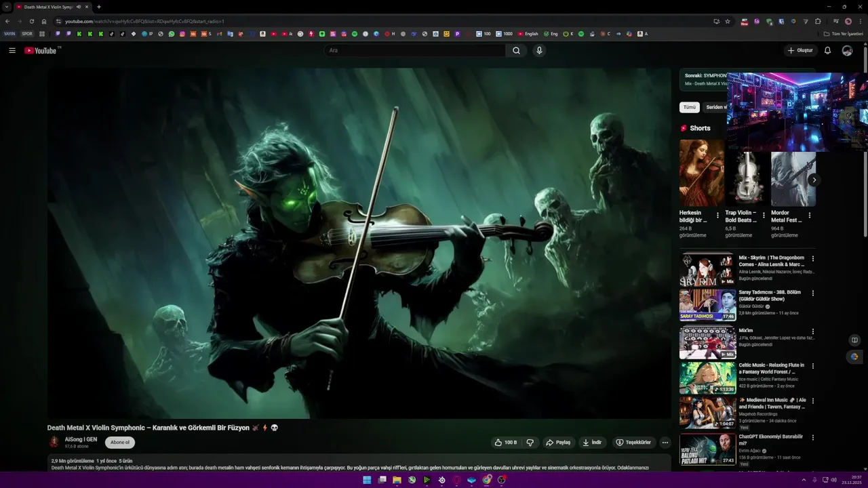Viewport: 868px width, 488px height.
Task: Open options for Mordor Metal Fest short
Action: pyautogui.click(x=809, y=216)
